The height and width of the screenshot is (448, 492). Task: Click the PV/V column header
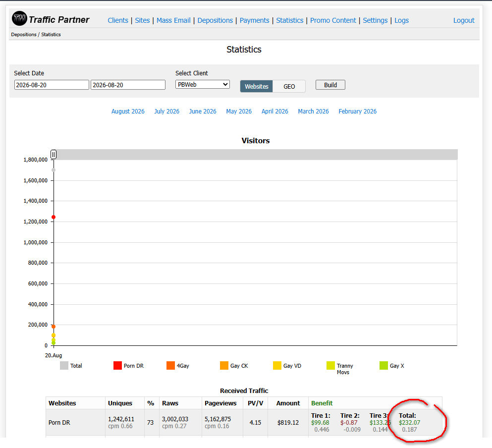(255, 403)
